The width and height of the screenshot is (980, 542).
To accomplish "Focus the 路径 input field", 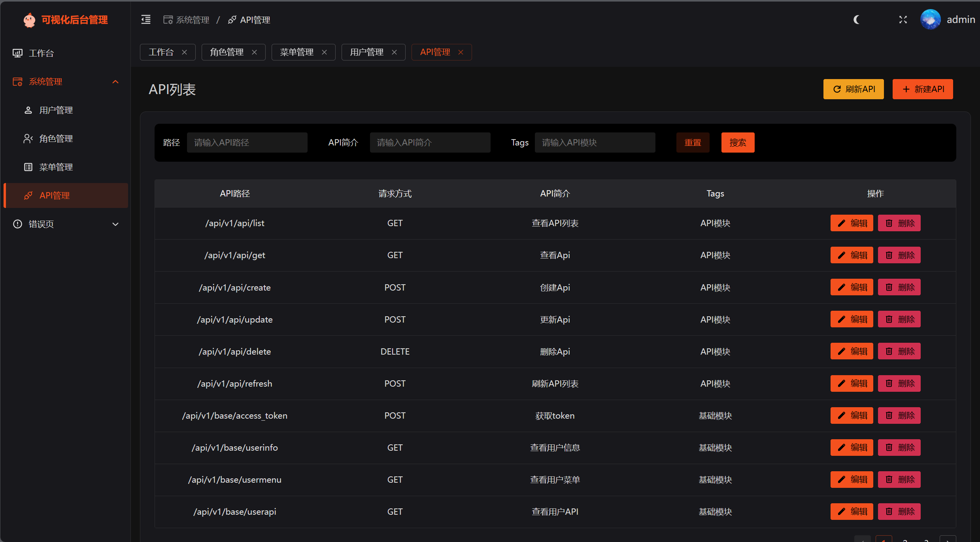I will point(247,143).
